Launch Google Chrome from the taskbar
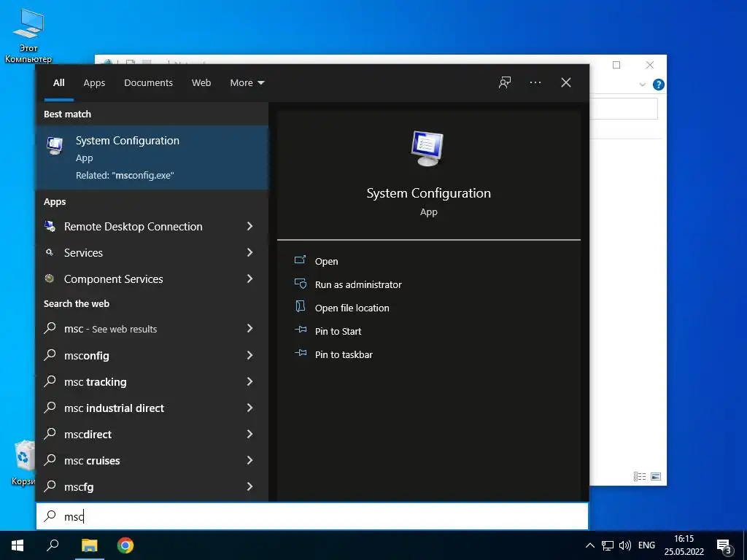Viewport: 747px width, 560px height. pos(125,545)
